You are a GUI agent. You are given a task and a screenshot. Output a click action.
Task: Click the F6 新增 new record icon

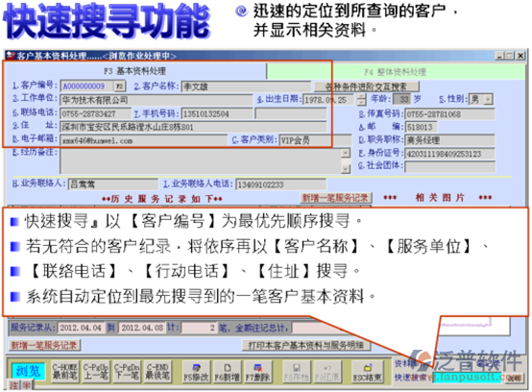click(227, 372)
